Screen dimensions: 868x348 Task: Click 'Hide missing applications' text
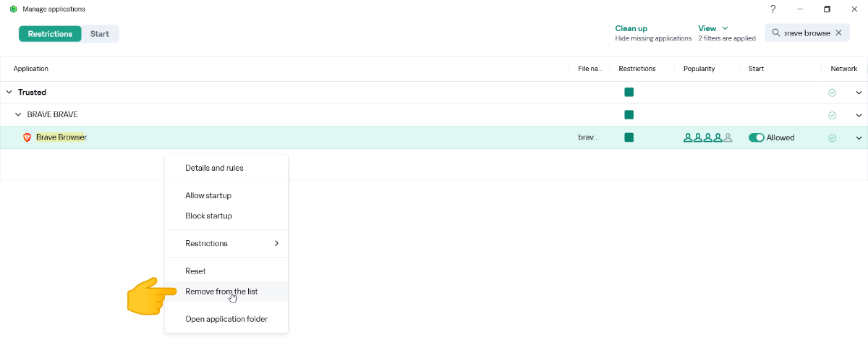pyautogui.click(x=653, y=38)
